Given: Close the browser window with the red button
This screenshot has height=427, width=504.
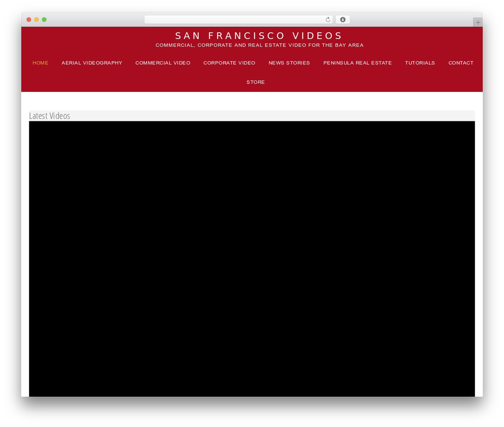Looking at the screenshot, I should click(29, 20).
